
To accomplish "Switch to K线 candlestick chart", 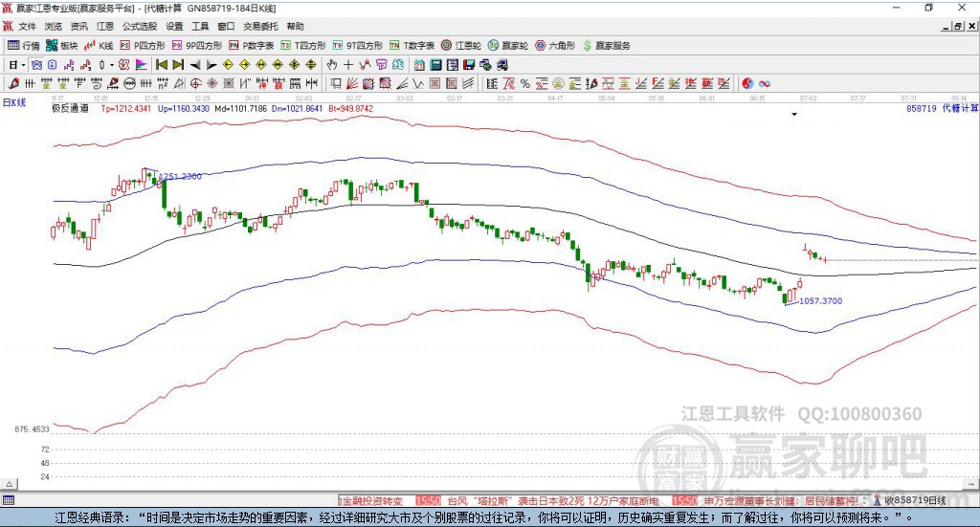I will [x=99, y=46].
